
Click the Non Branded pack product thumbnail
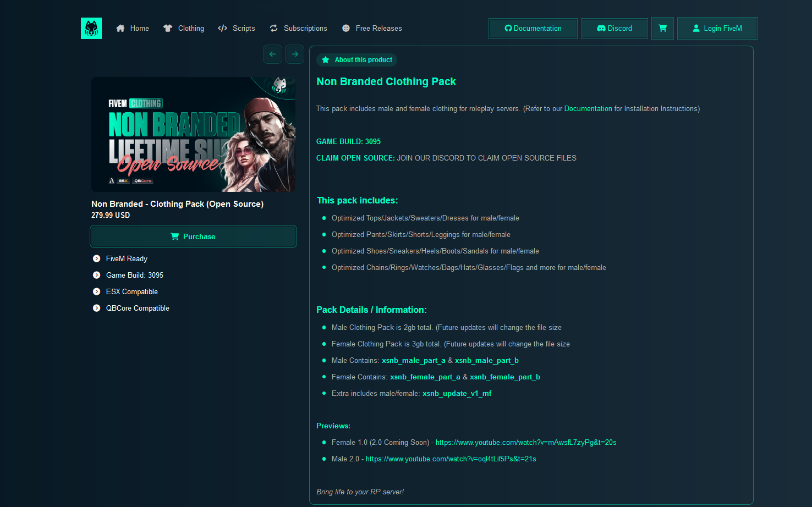[193, 135]
